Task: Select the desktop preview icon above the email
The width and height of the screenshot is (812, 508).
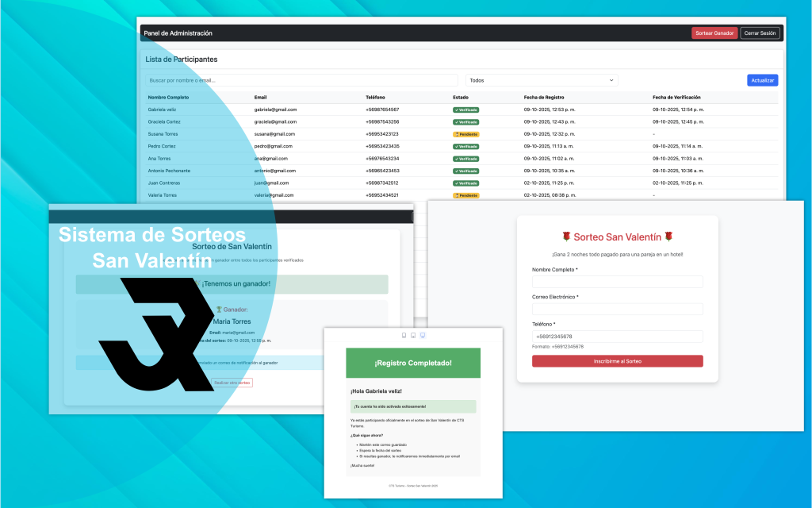Action: (423, 336)
